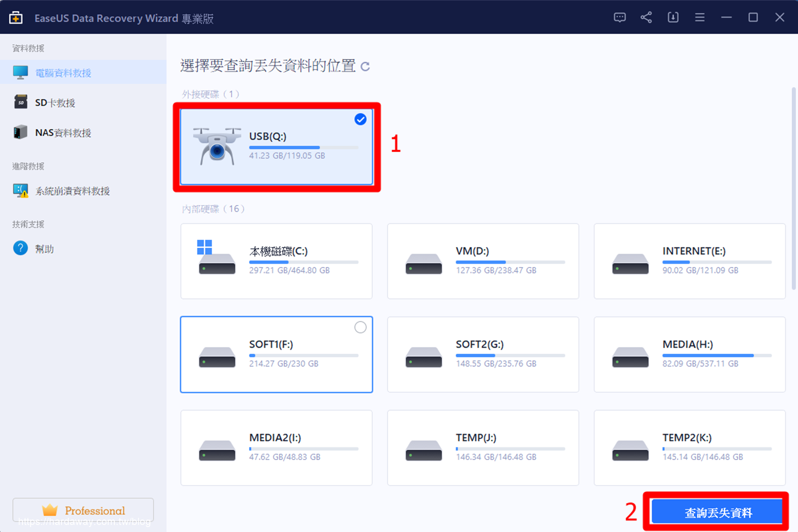798x532 pixels.
Task: Click 本機磁碟(C:) usage bar
Action: (304, 262)
